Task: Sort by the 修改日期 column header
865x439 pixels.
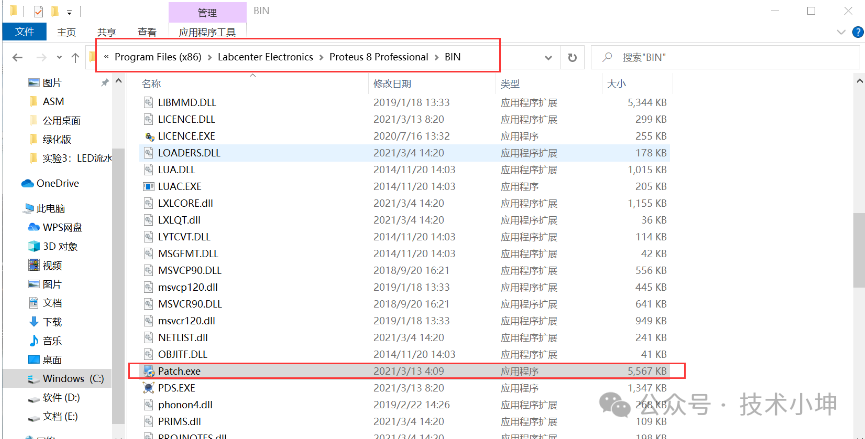Action: (392, 84)
